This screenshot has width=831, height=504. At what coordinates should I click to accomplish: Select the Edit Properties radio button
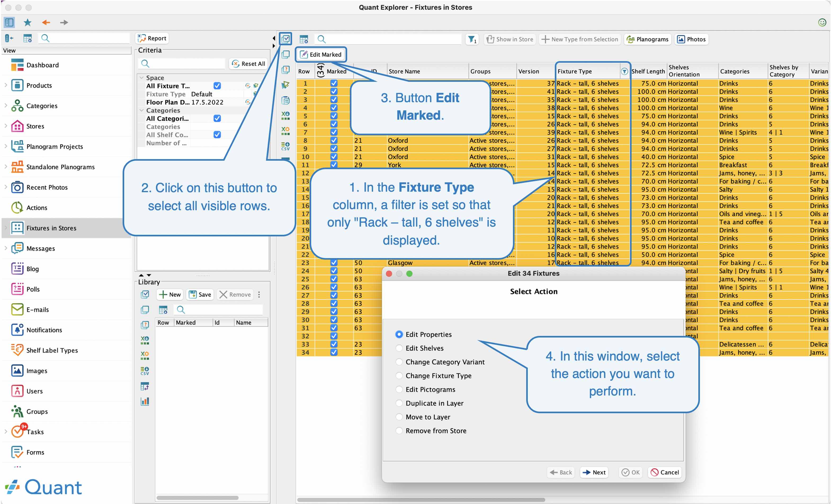(399, 334)
